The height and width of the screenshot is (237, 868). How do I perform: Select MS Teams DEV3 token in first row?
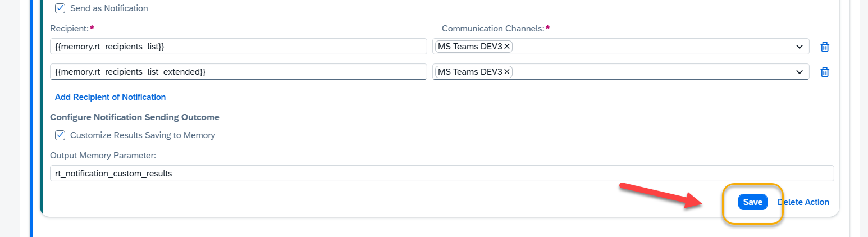pyautogui.click(x=469, y=47)
